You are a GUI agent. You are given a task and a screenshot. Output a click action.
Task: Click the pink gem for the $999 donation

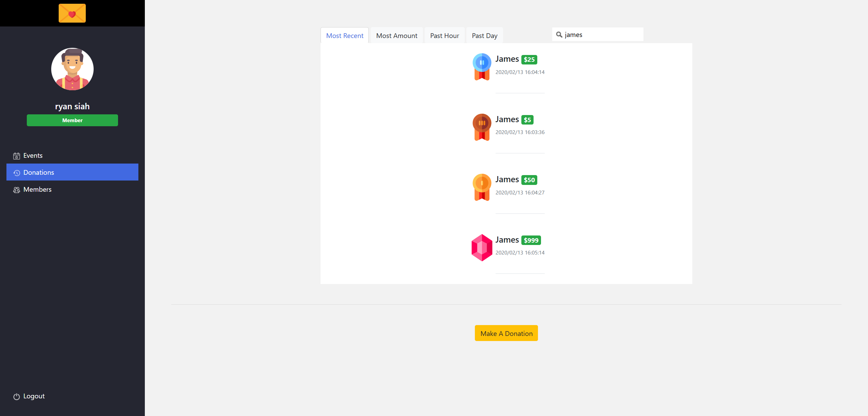pos(482,247)
